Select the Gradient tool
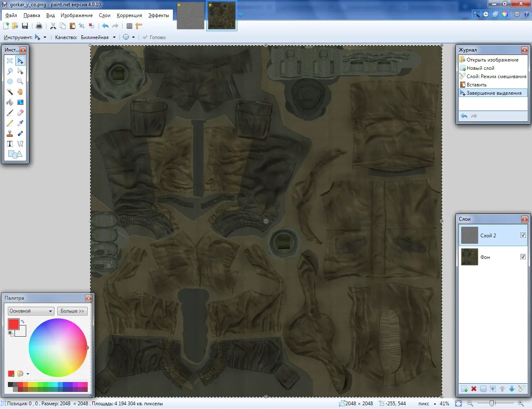532x409 pixels. click(20, 102)
